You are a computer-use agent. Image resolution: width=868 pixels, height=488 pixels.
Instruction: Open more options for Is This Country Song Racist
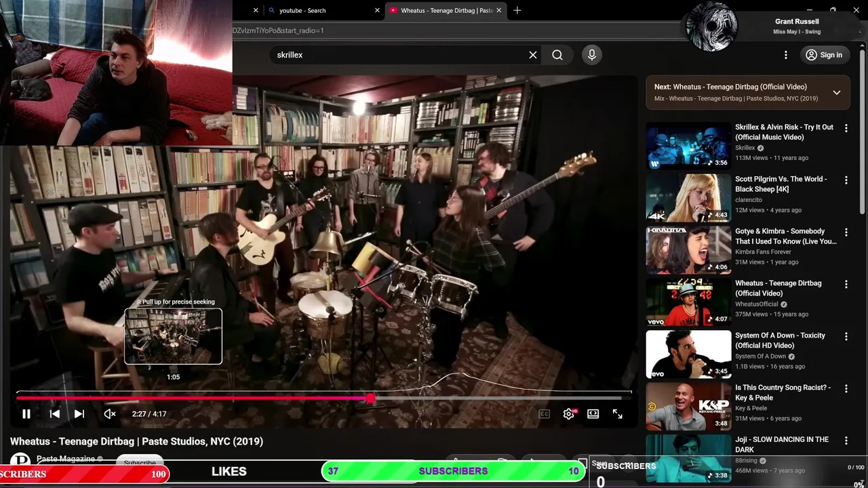tap(846, 389)
